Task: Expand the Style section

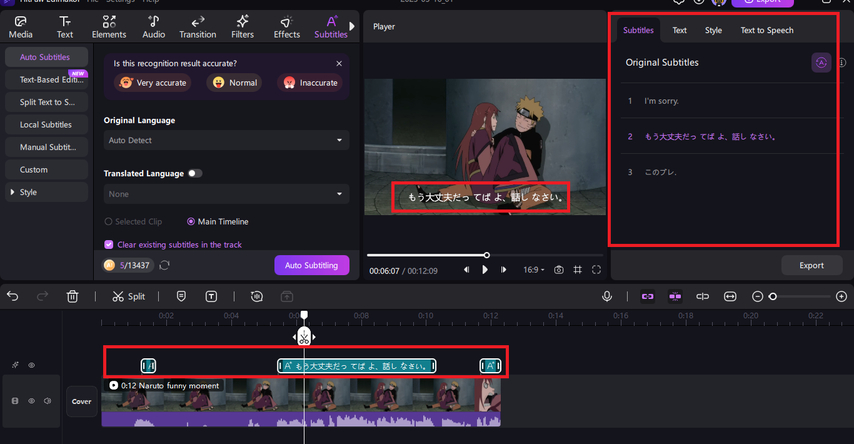Action: coord(46,192)
